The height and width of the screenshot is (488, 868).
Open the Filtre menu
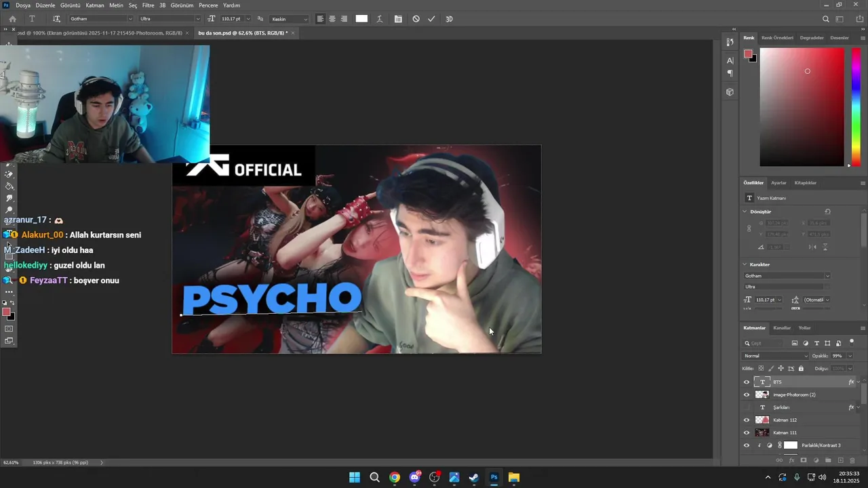148,5
